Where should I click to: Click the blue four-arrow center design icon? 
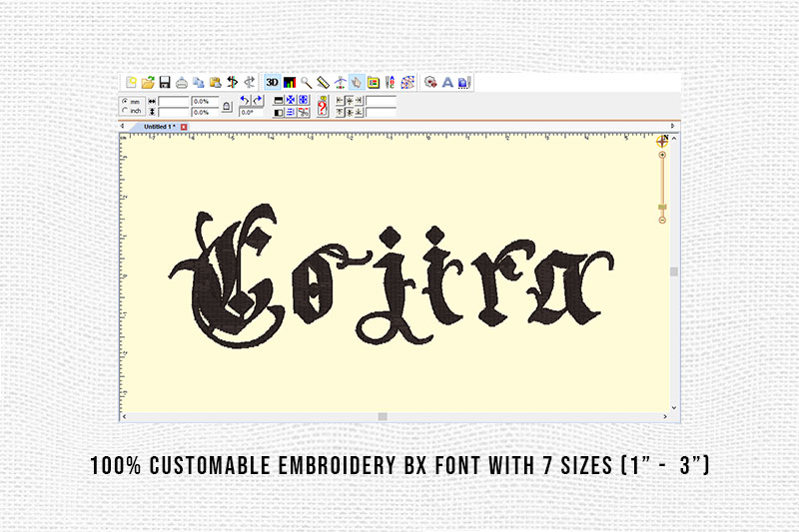290,100
